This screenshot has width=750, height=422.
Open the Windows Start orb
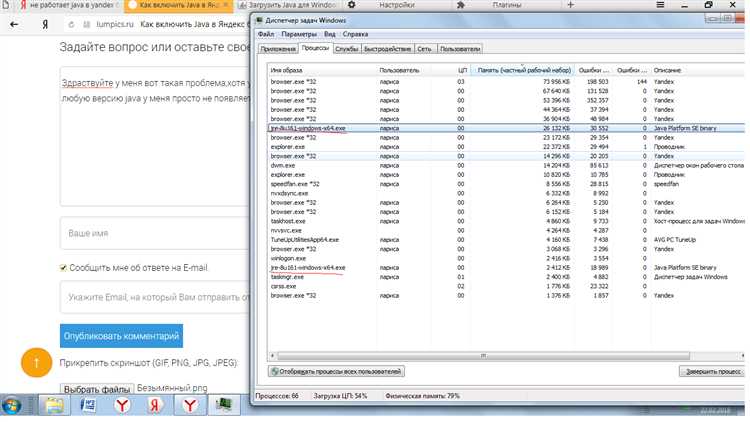11,406
